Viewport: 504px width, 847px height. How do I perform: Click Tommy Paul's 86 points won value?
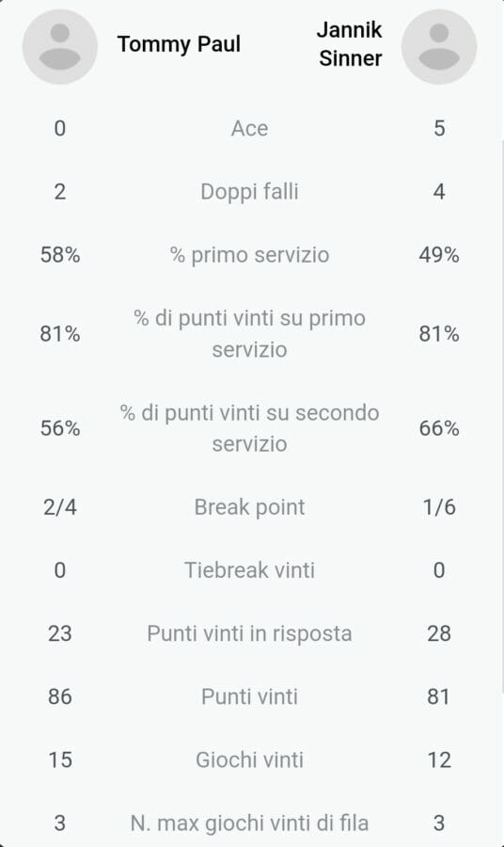point(60,696)
